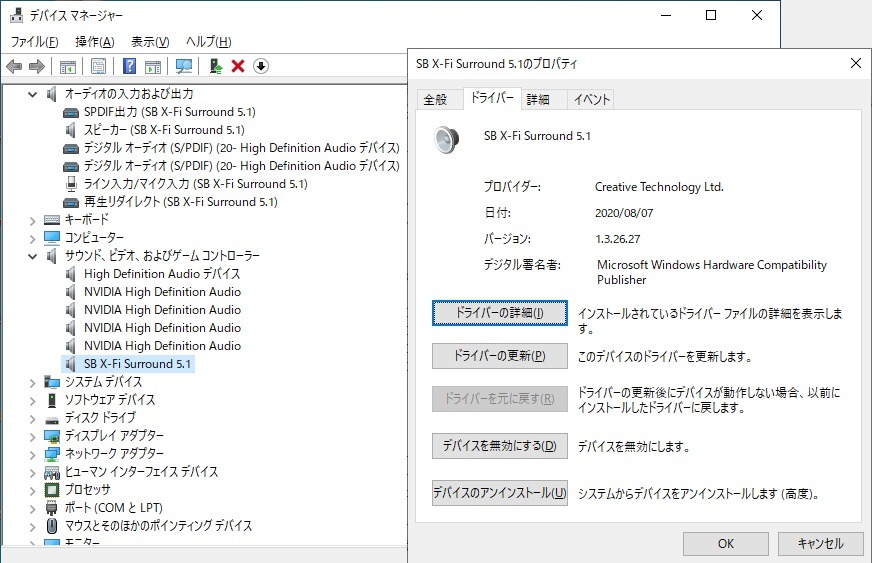Click the Properties toolbar icon

[98, 66]
